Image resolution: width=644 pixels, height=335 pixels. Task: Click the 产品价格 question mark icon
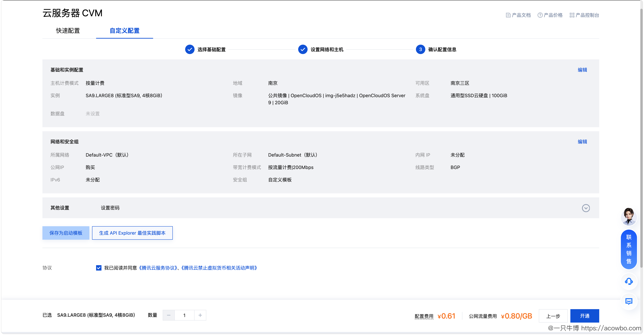pyautogui.click(x=540, y=15)
